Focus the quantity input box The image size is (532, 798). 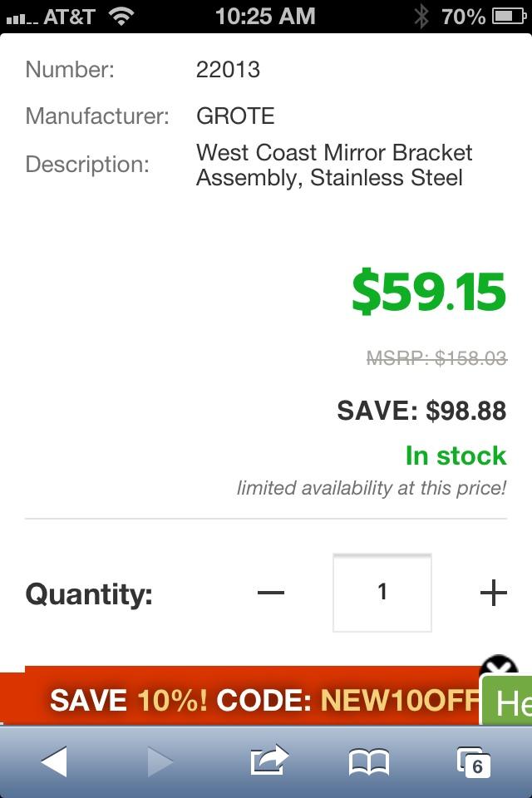382,593
